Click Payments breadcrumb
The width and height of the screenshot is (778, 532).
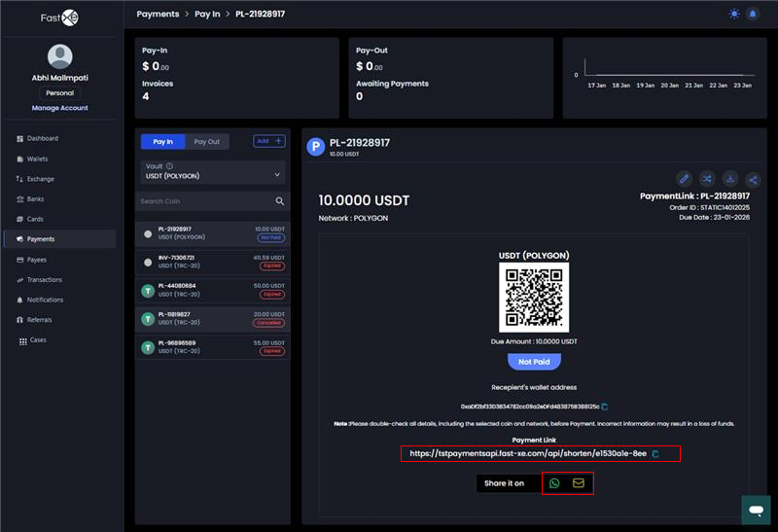pos(158,14)
